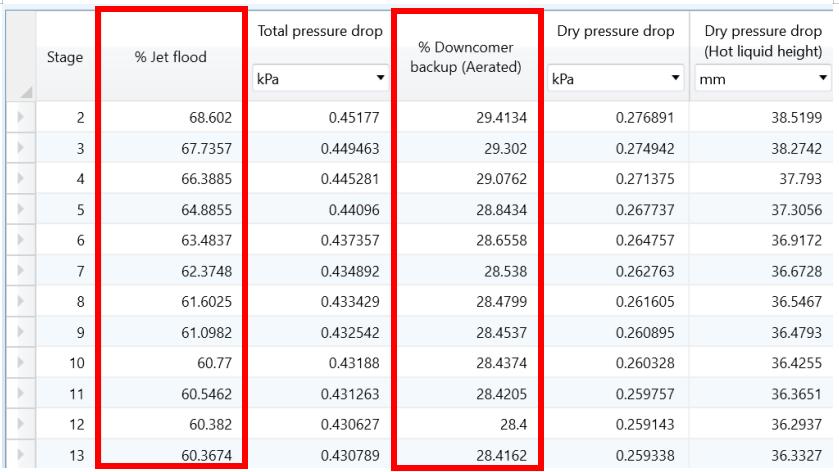Viewport: 839px width, 472px height.
Task: Click the select-all corner triangle of the table
Action: click(x=23, y=91)
